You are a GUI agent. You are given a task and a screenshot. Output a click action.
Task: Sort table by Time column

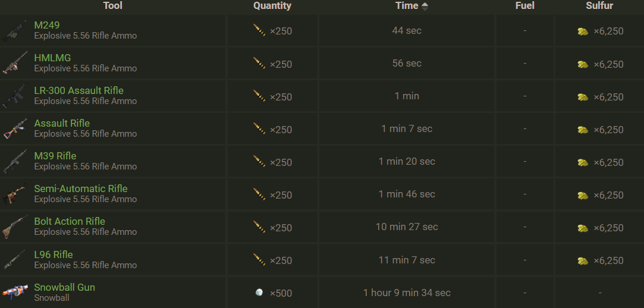(407, 6)
